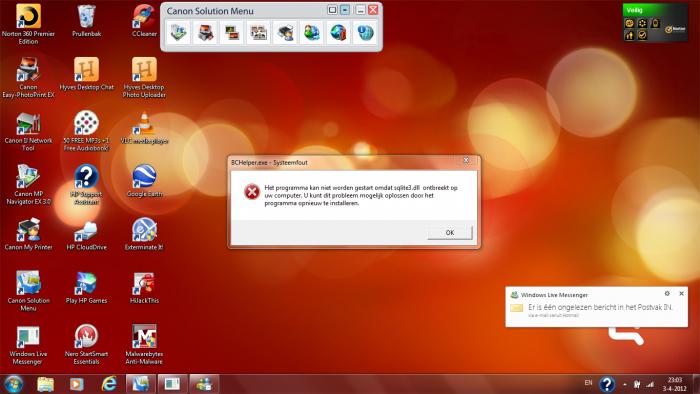Screen dimensions: 700x394
Task: Select the CCleaner desktop shortcut
Action: tap(144, 21)
